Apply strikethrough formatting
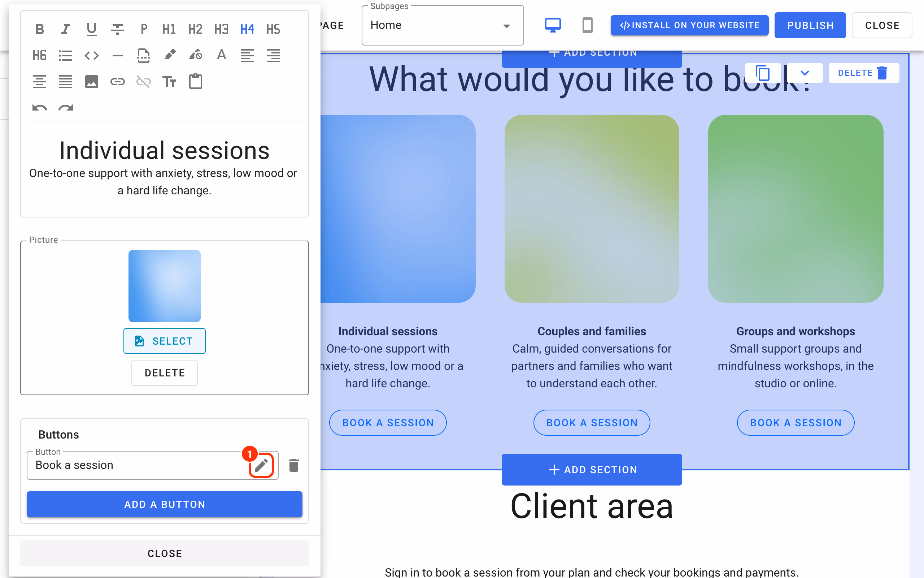Image resolution: width=924 pixels, height=578 pixels. coord(118,29)
